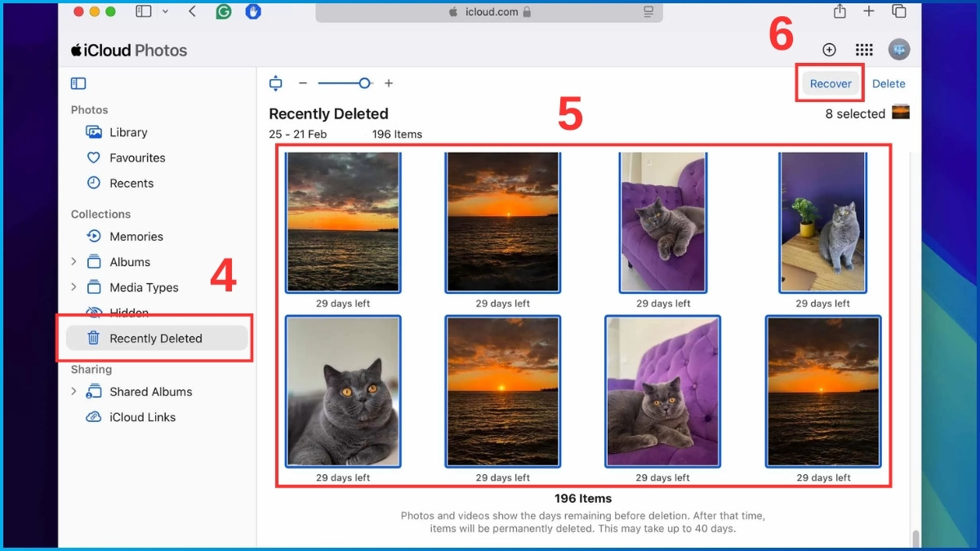Open Library in the sidebar

click(x=128, y=132)
